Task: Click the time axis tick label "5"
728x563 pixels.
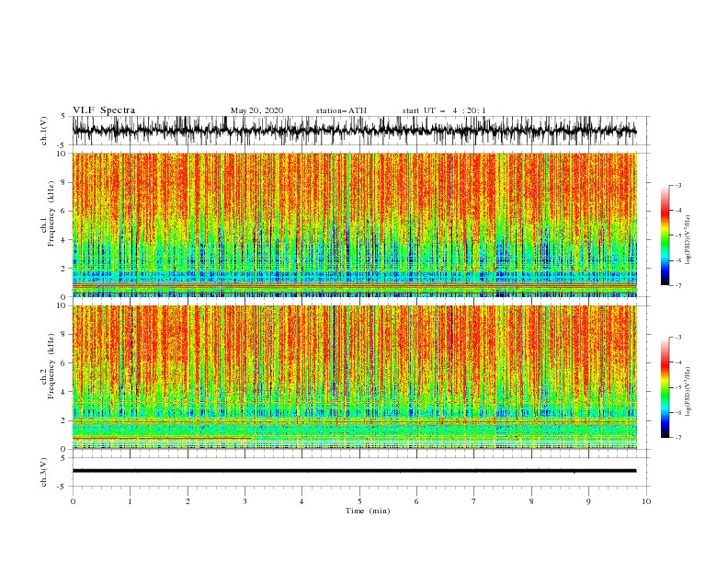Action: (359, 501)
